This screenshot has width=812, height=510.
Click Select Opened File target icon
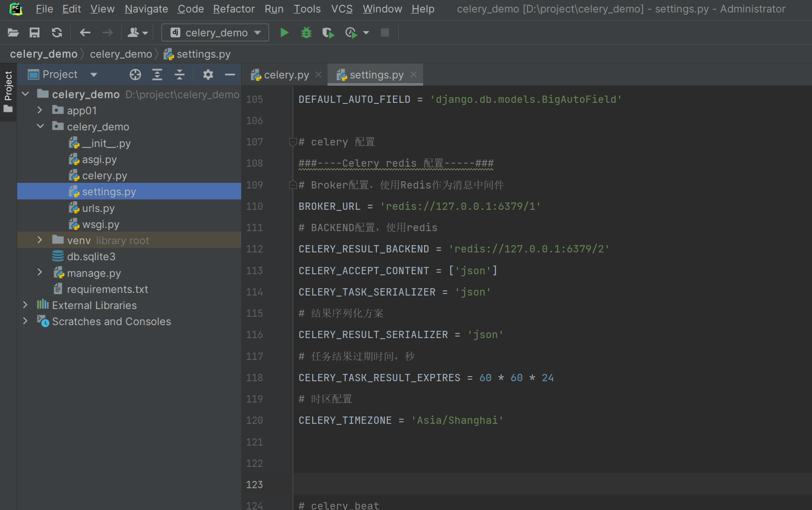tap(135, 75)
